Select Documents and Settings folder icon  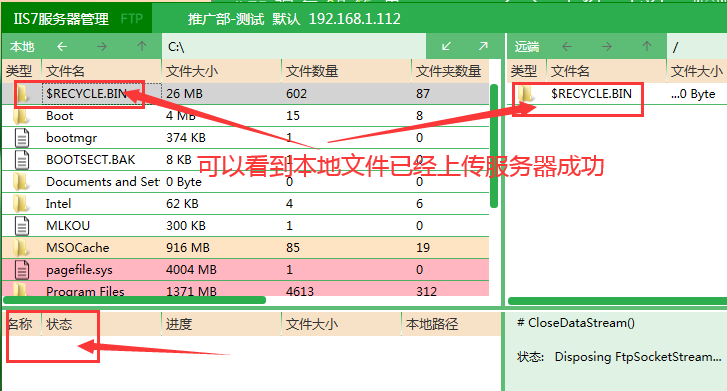pyautogui.click(x=22, y=182)
